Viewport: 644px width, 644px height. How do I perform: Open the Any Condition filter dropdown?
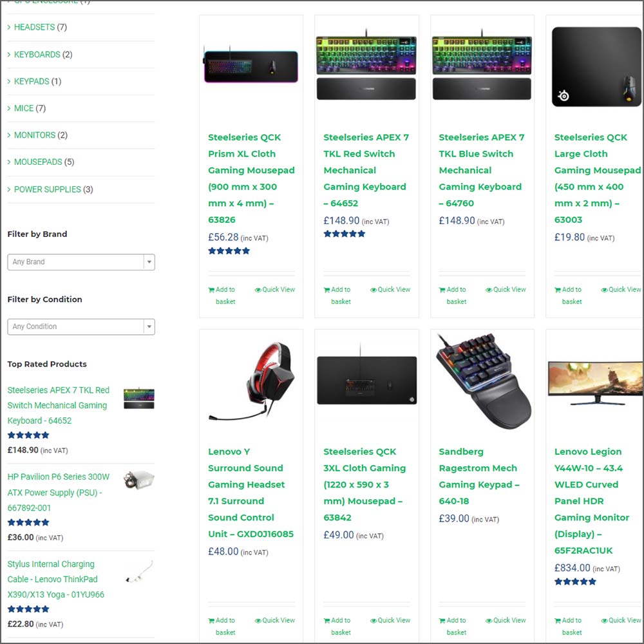81,327
